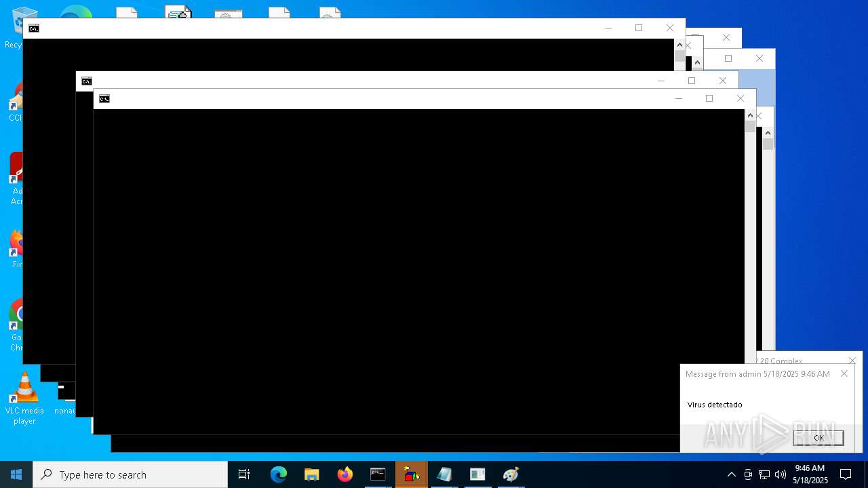Click the highlighted colored-blocks app in taskbar

412,474
